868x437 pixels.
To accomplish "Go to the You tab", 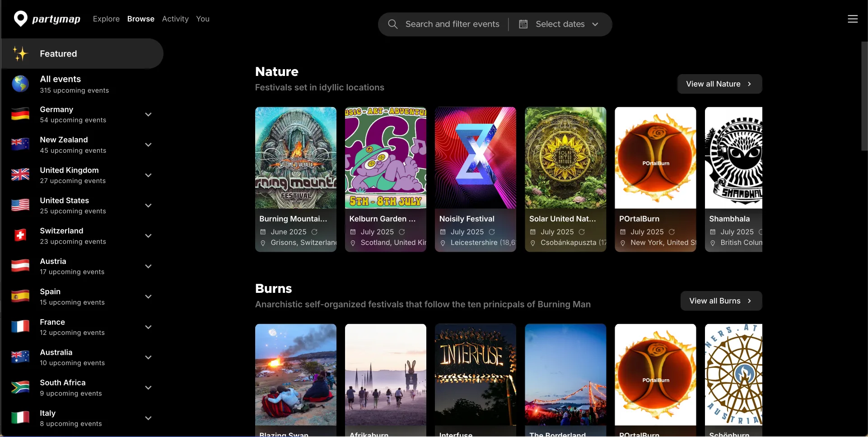I will point(203,19).
